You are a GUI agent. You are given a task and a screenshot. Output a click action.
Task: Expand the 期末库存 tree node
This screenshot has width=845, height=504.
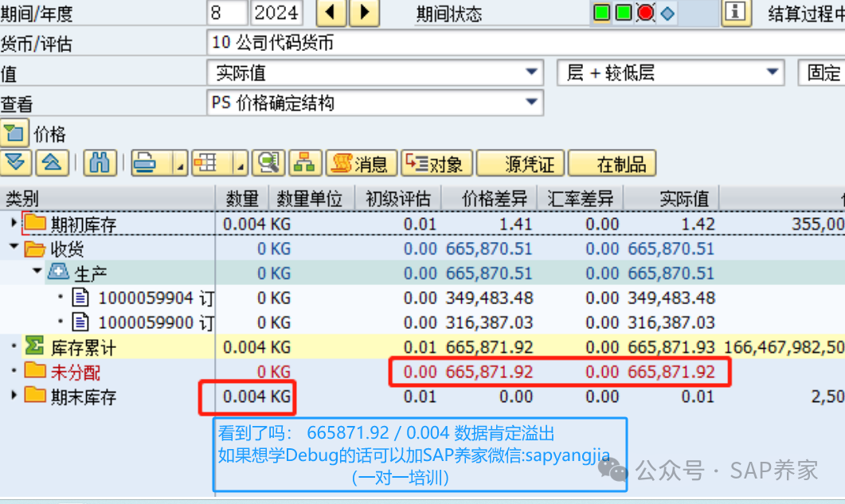(14, 397)
